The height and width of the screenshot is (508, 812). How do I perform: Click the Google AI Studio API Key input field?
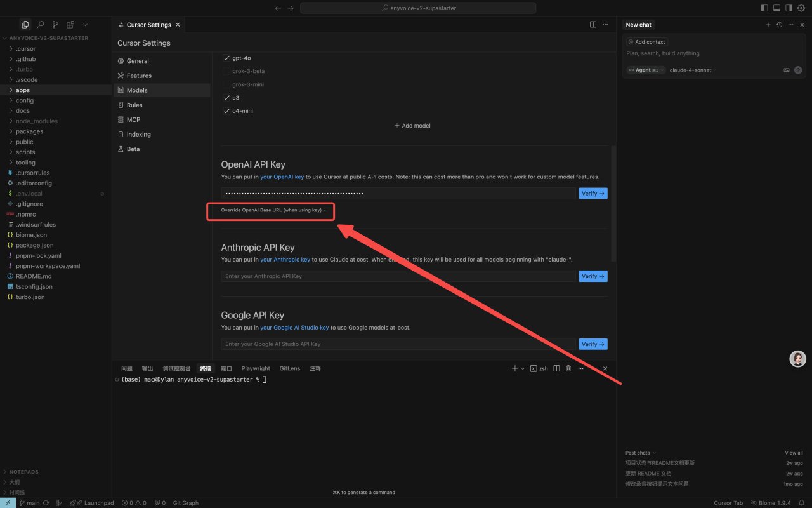[x=398, y=344]
